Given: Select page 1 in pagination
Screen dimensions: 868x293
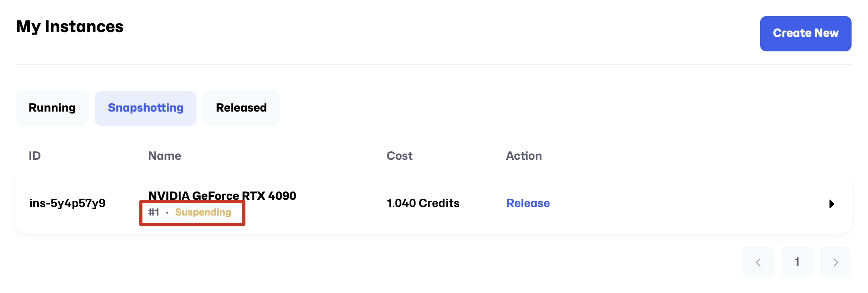Looking at the screenshot, I should pos(797,262).
